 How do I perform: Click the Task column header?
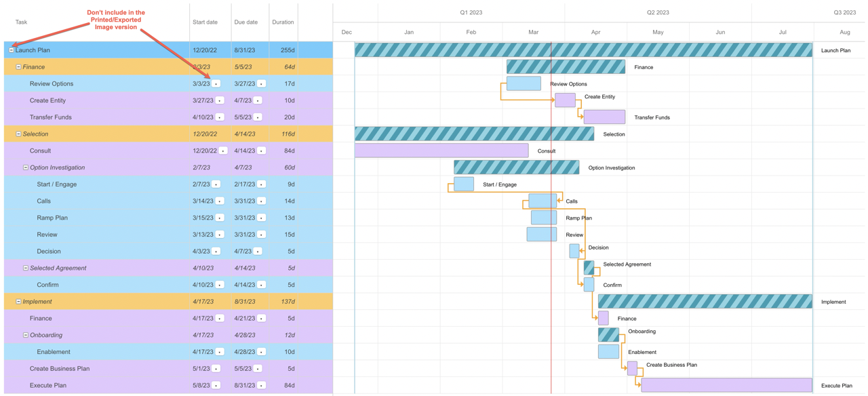click(22, 22)
